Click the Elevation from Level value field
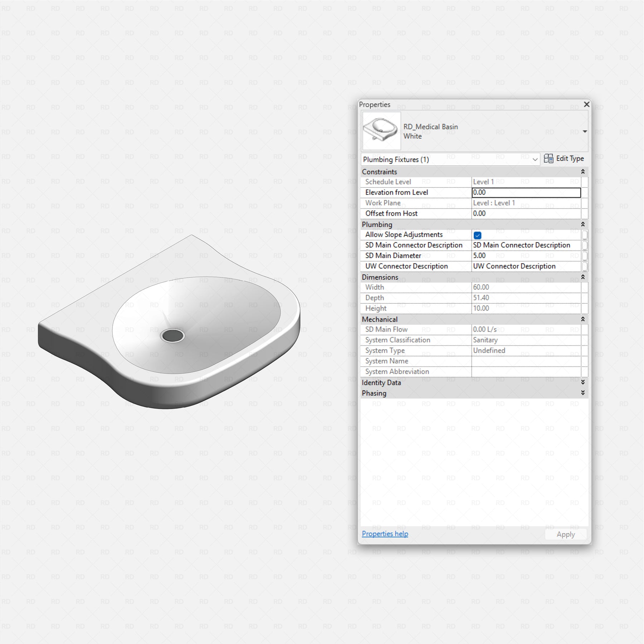Viewport: 644px width, 644px height. 526,192
